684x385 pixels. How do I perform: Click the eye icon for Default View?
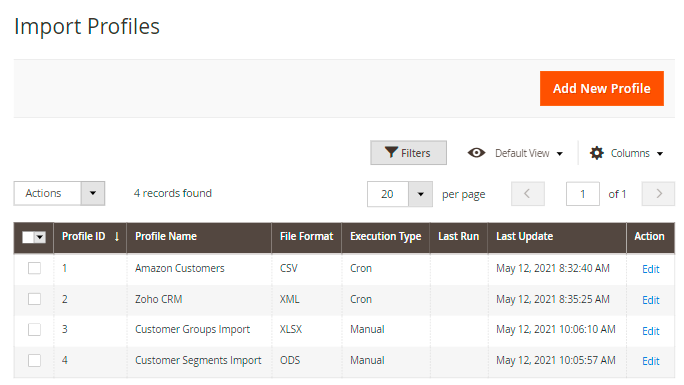pyautogui.click(x=476, y=153)
